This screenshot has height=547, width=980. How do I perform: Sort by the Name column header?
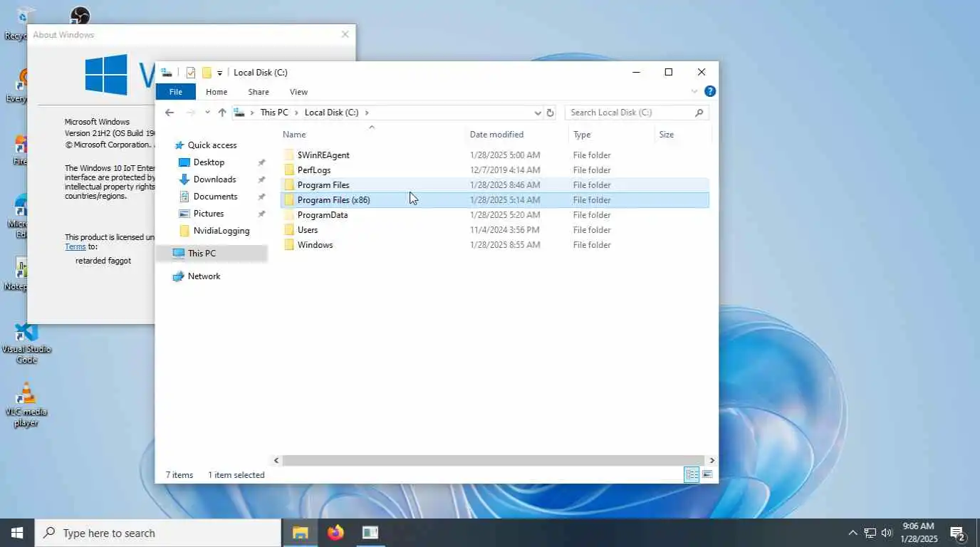[x=294, y=135]
